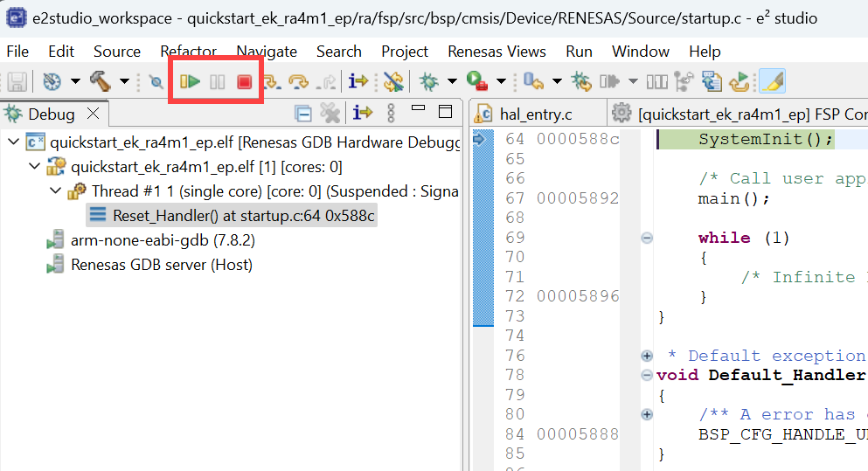Open the Renesas Views menu

coord(496,52)
